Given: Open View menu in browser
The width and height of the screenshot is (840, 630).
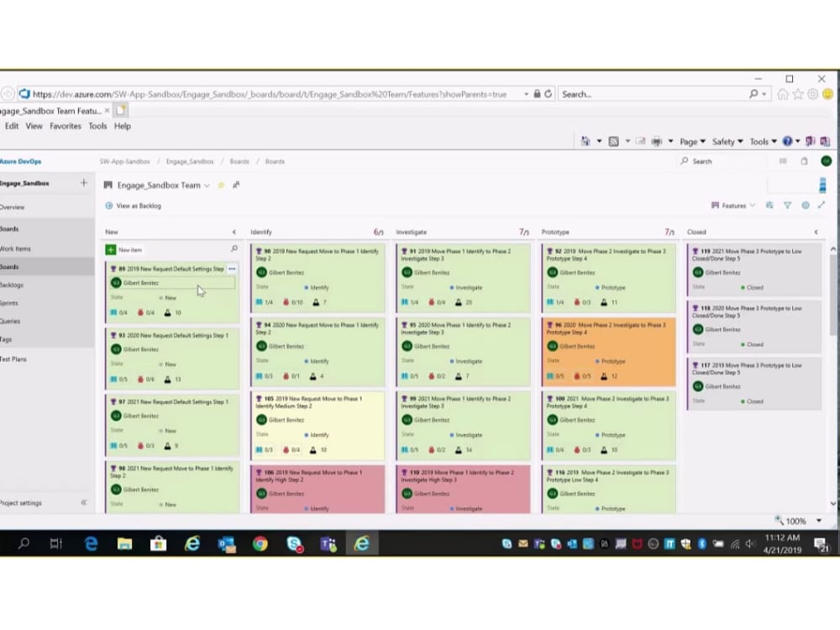Looking at the screenshot, I should coord(34,126).
